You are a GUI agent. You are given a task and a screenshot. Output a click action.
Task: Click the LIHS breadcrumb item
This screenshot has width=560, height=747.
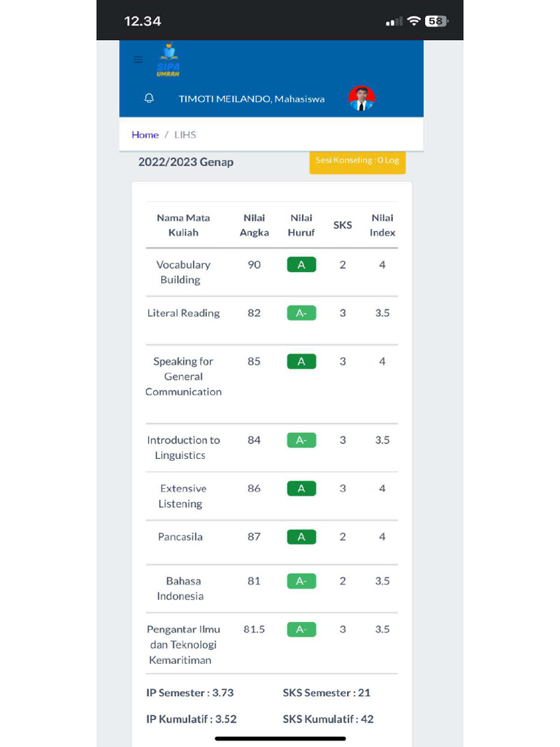coord(185,135)
